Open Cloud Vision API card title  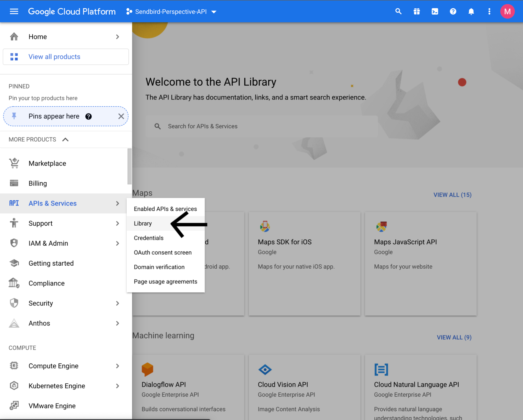[283, 384]
